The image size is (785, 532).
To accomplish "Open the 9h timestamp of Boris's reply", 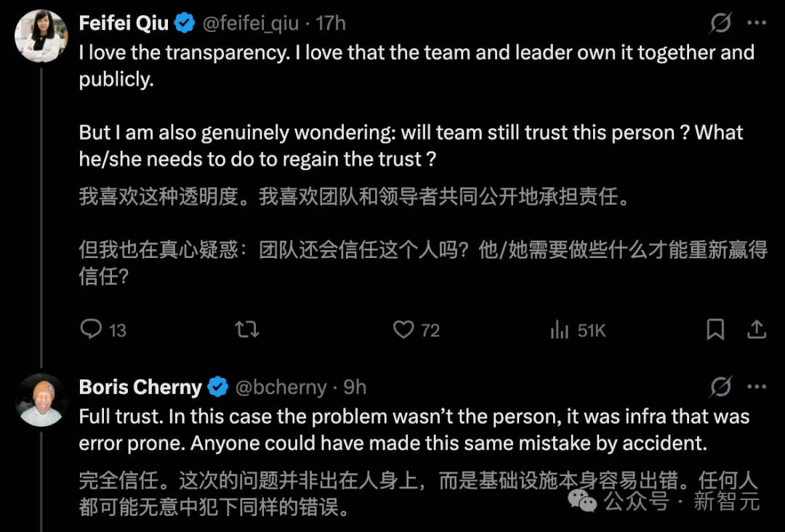I will [x=355, y=387].
